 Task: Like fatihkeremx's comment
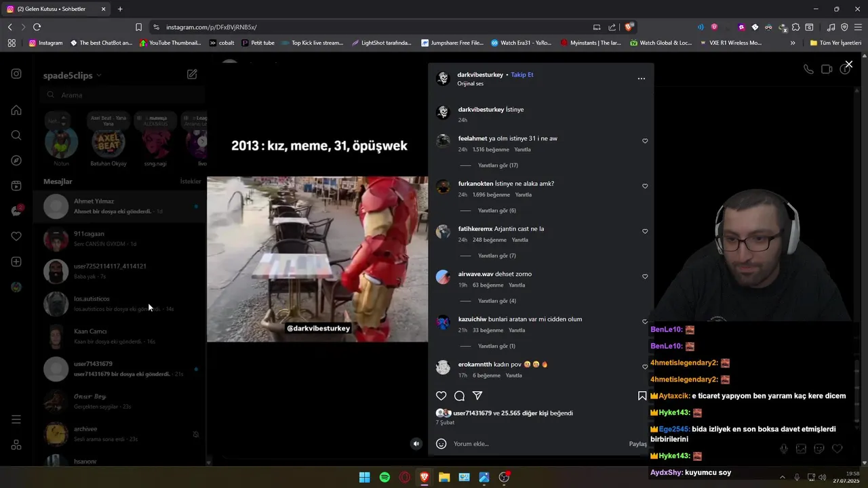click(645, 231)
